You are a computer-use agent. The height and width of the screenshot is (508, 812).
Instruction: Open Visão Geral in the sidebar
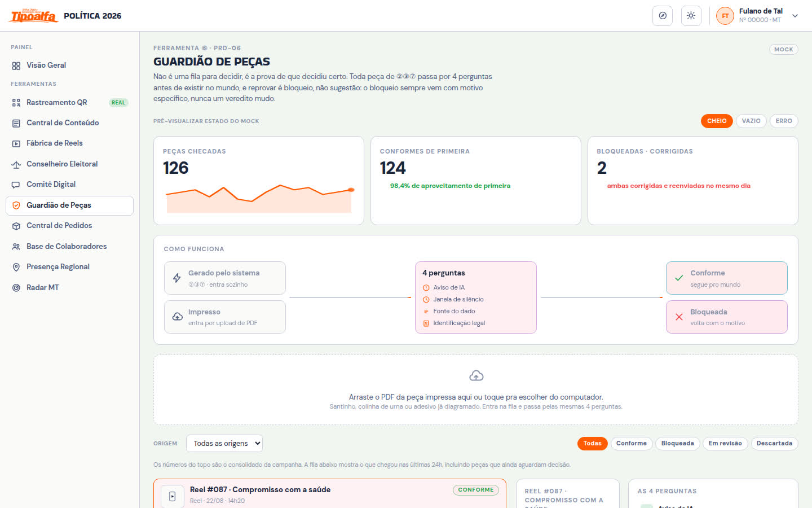click(69, 65)
